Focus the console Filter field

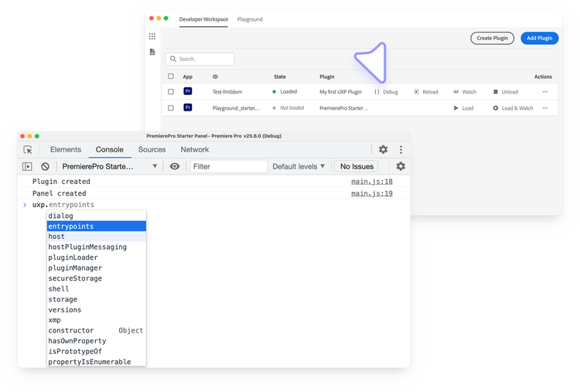tap(229, 166)
